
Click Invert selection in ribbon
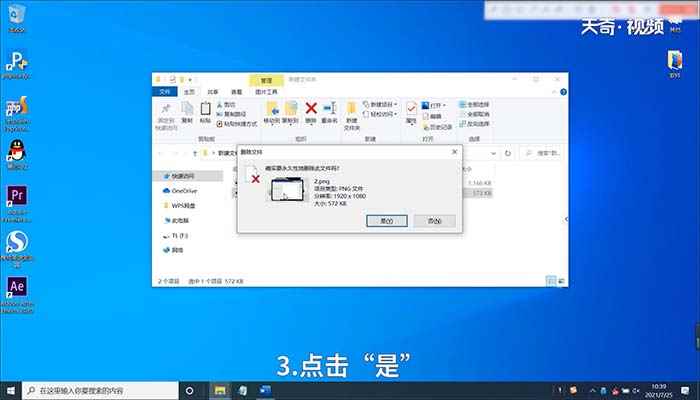(474, 124)
